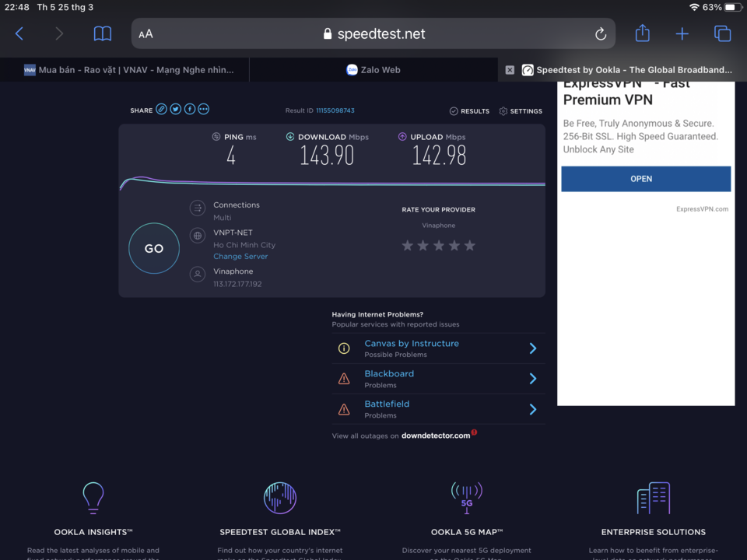The width and height of the screenshot is (747, 560).
Task: Add a new Safari tab with the plus icon
Action: point(682,33)
